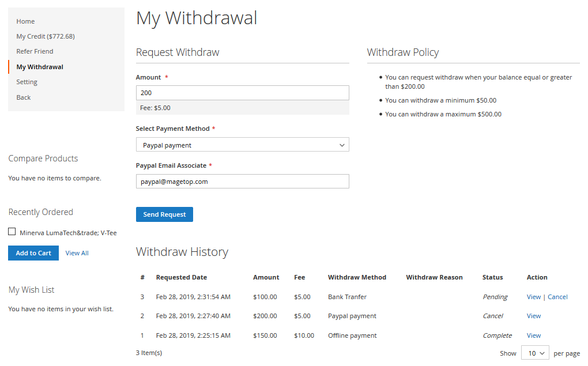Click the Status column header
Image resolution: width=588 pixels, height=366 pixels.
coord(492,277)
